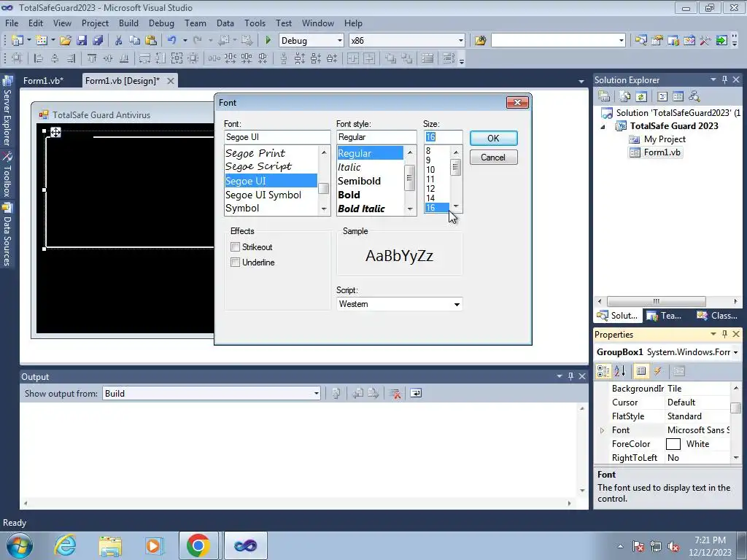Viewport: 747px width, 560px height.
Task: Click the Undo arrow icon
Action: [x=172, y=41]
